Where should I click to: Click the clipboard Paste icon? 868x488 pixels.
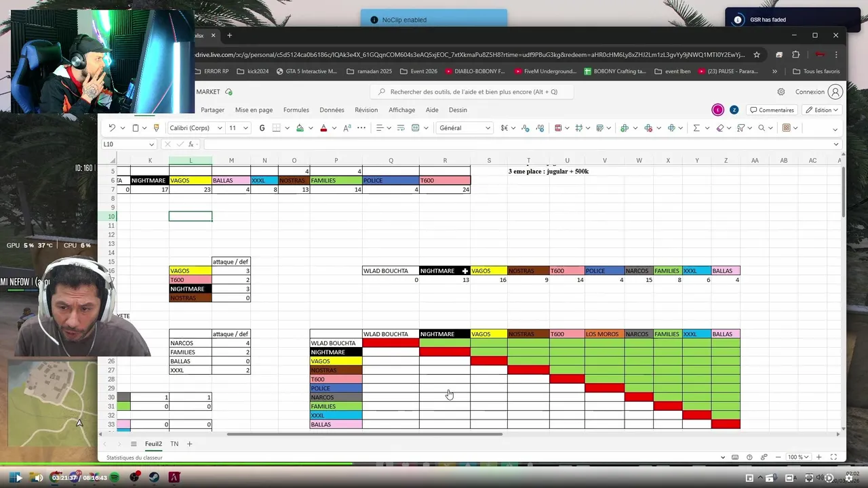(135, 127)
